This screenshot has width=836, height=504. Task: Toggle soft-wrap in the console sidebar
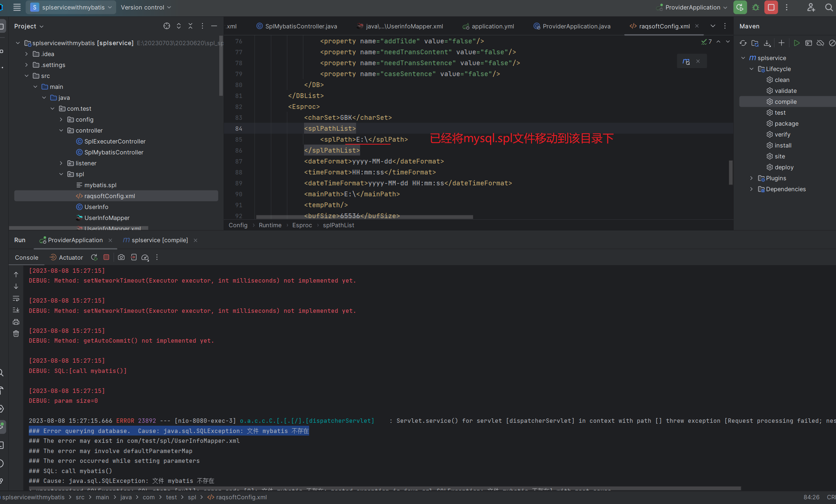pyautogui.click(x=16, y=299)
